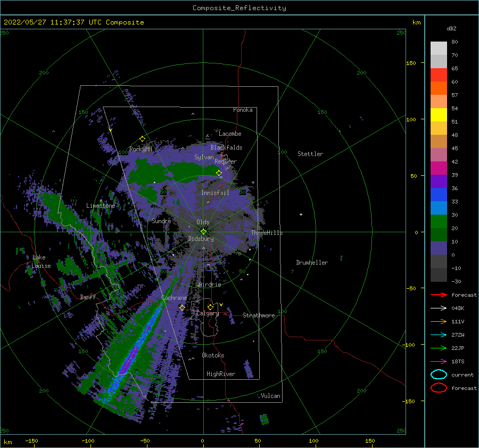The image size is (479, 448).
Task: Select the 'Didsbury' city label
Action: click(x=201, y=239)
